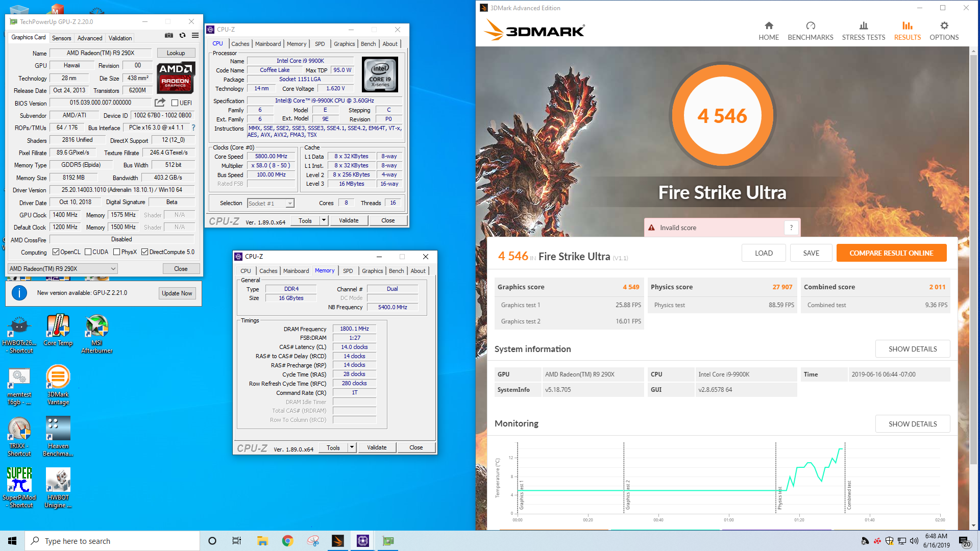Click the Windows taskbar search box

tap(112, 541)
